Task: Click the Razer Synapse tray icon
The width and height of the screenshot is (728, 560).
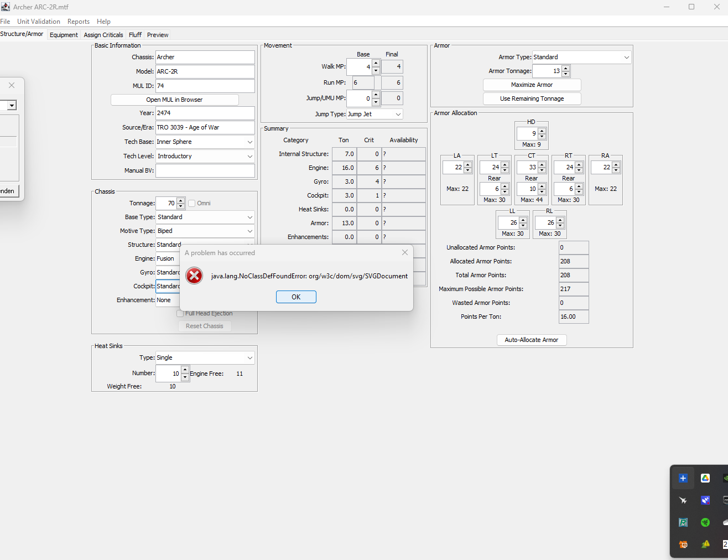Action: pyautogui.click(x=705, y=522)
